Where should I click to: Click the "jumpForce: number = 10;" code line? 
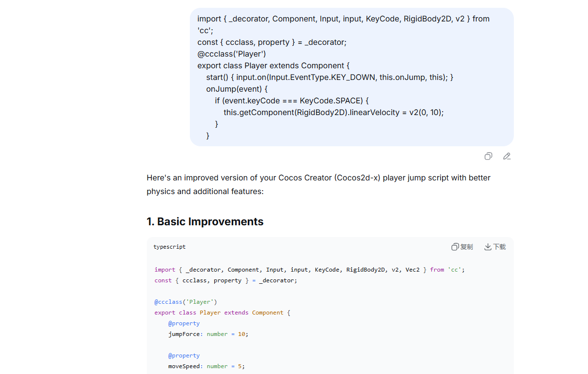pyautogui.click(x=208, y=334)
